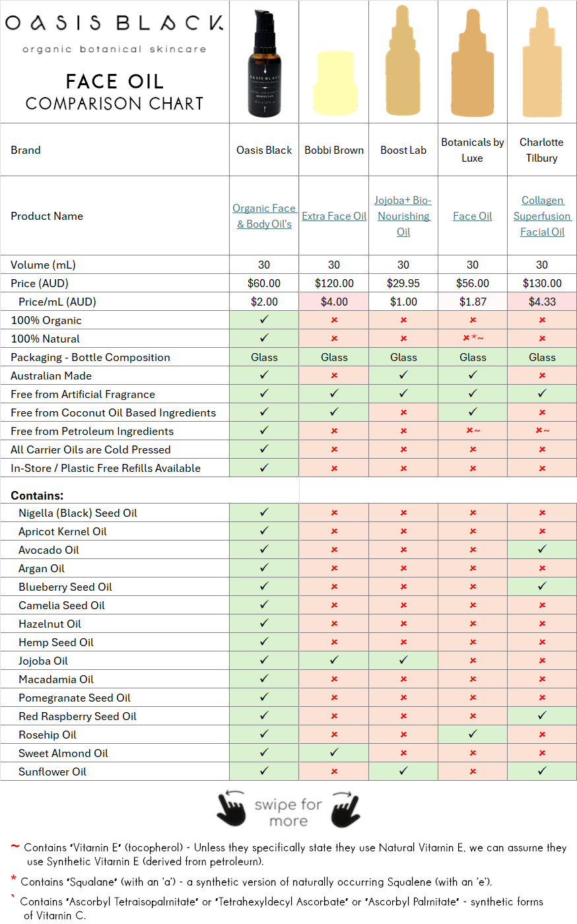Click the red asterisk Squalane footnote marker
This screenshot has width=577, height=924.
13,879
